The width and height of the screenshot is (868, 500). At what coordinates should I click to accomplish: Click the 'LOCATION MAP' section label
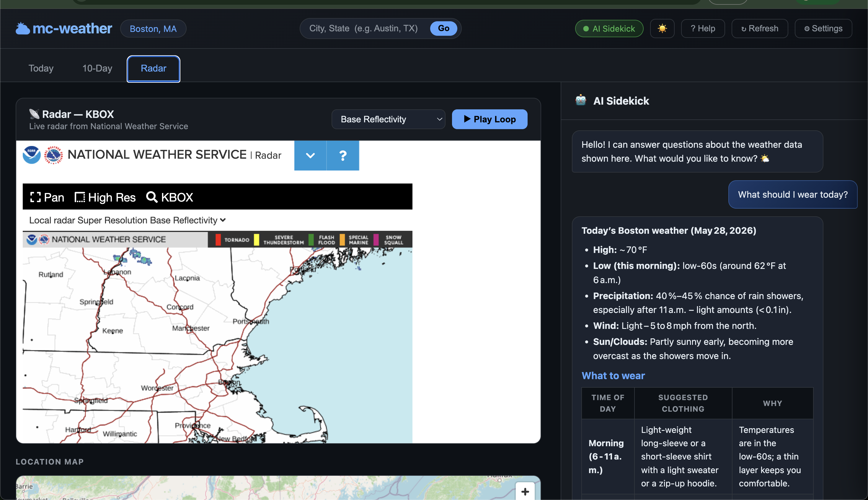[50, 462]
